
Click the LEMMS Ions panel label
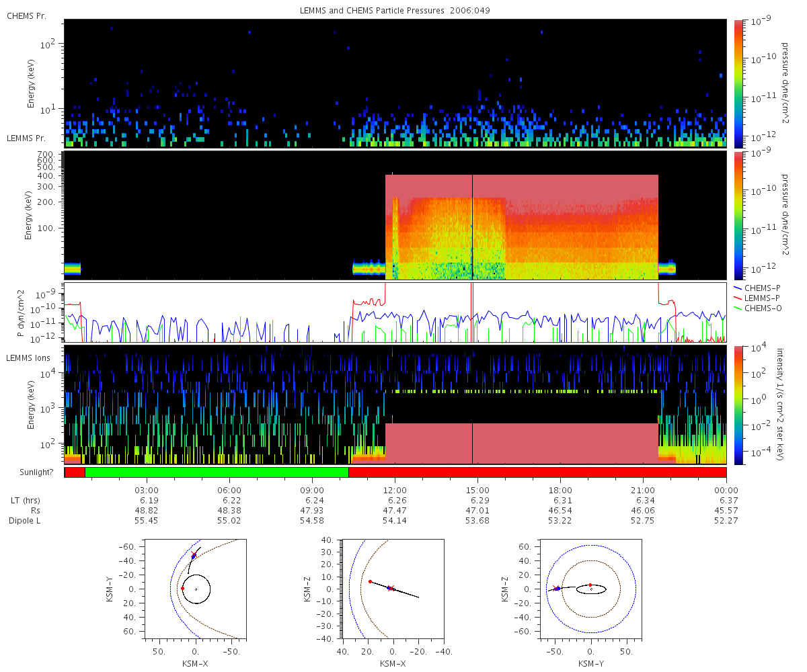[26, 356]
